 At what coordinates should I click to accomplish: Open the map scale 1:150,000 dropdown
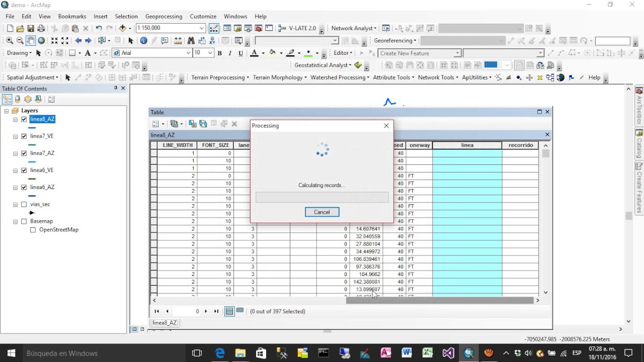point(202,29)
